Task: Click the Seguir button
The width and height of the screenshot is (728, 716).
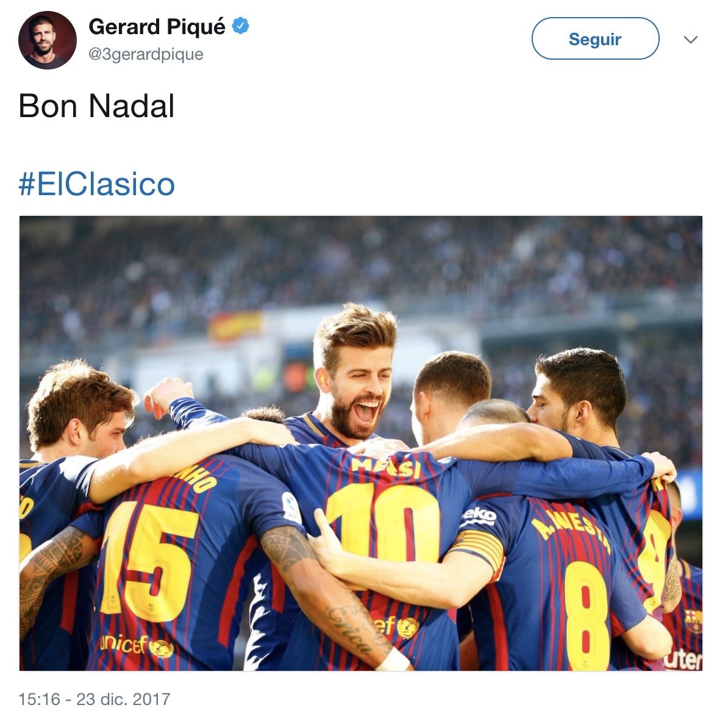Action: click(594, 38)
